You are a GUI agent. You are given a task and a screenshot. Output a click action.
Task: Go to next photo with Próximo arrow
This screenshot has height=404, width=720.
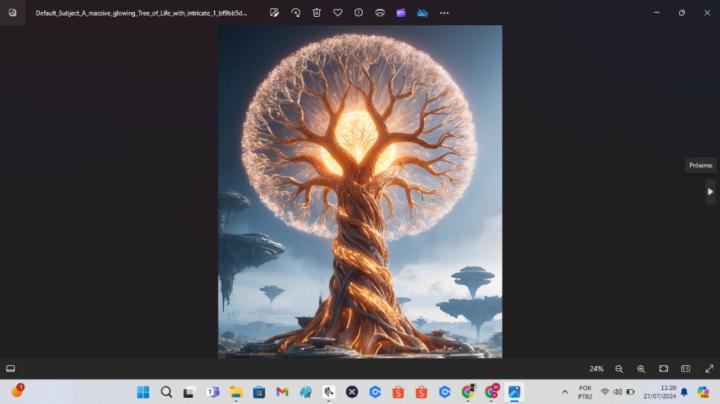click(710, 191)
